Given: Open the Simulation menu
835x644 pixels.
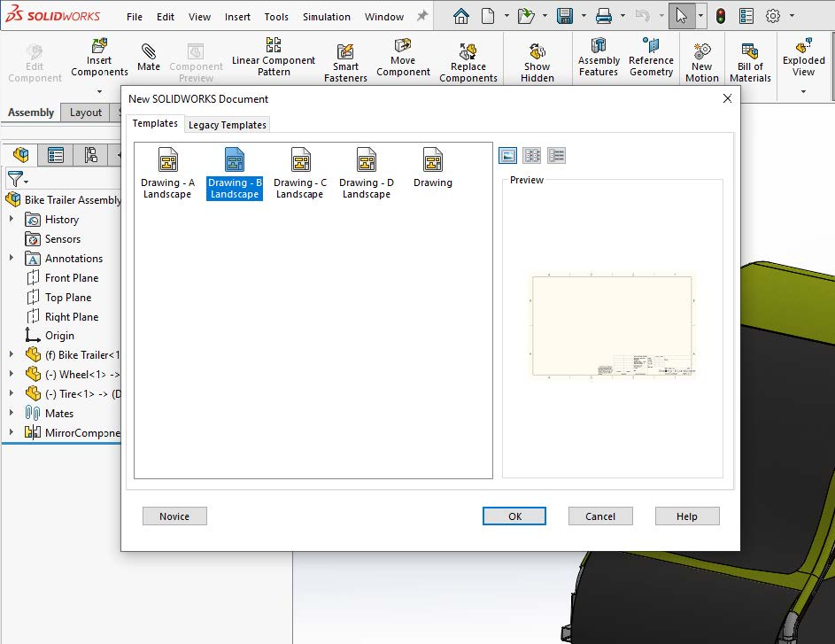Looking at the screenshot, I should pyautogui.click(x=326, y=16).
